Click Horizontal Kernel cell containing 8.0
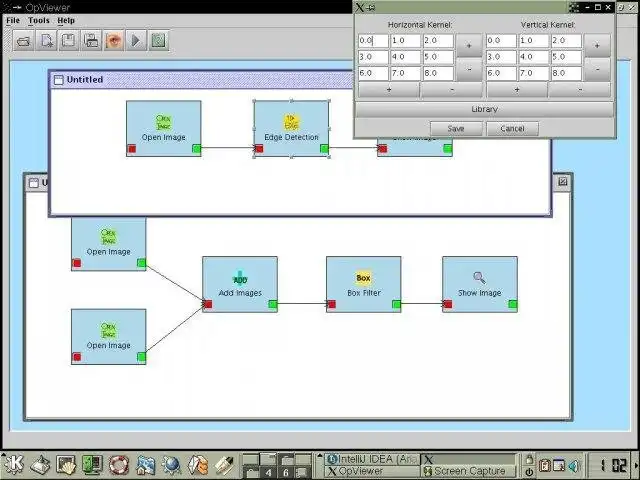Viewport: 640px width, 480px height. [438, 73]
